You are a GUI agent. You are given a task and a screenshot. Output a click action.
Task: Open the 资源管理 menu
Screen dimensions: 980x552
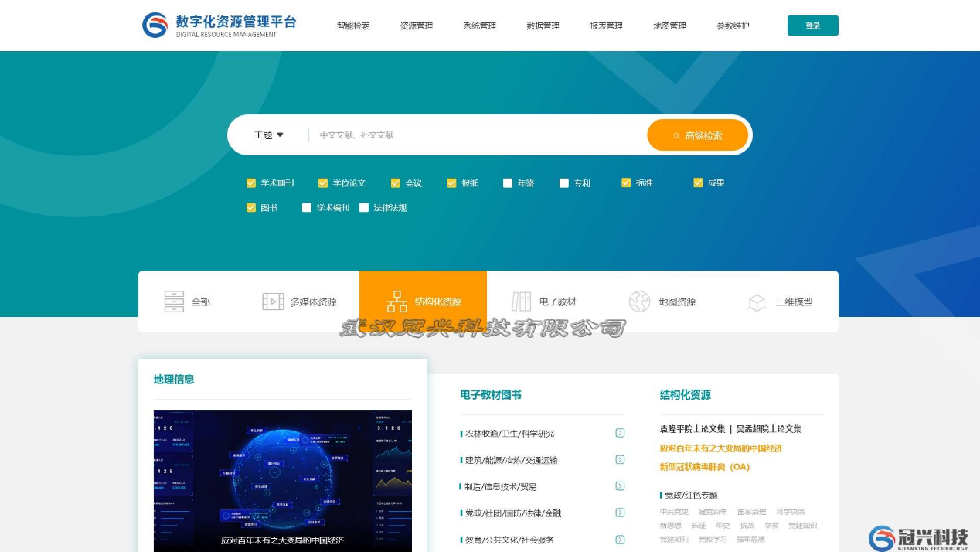tap(416, 26)
